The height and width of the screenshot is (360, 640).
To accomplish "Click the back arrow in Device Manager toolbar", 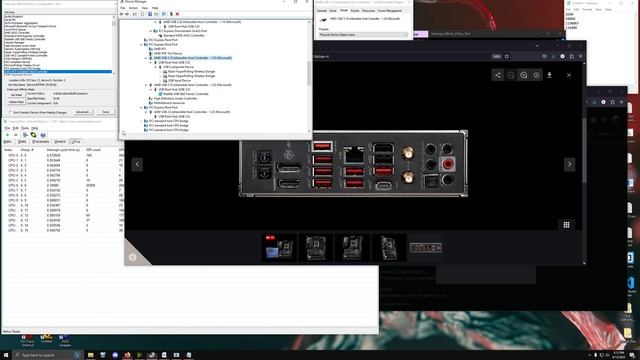I will coord(122,14).
